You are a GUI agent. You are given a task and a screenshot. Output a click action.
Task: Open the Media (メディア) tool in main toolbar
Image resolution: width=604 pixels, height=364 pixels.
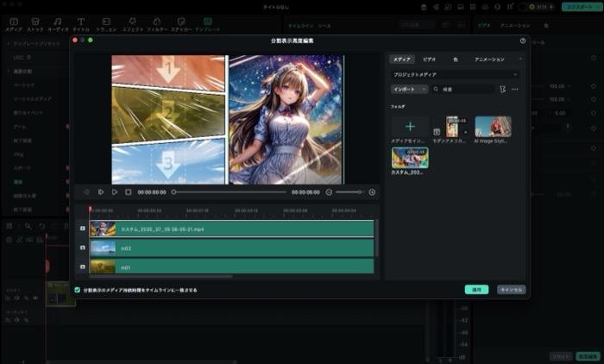(14, 25)
